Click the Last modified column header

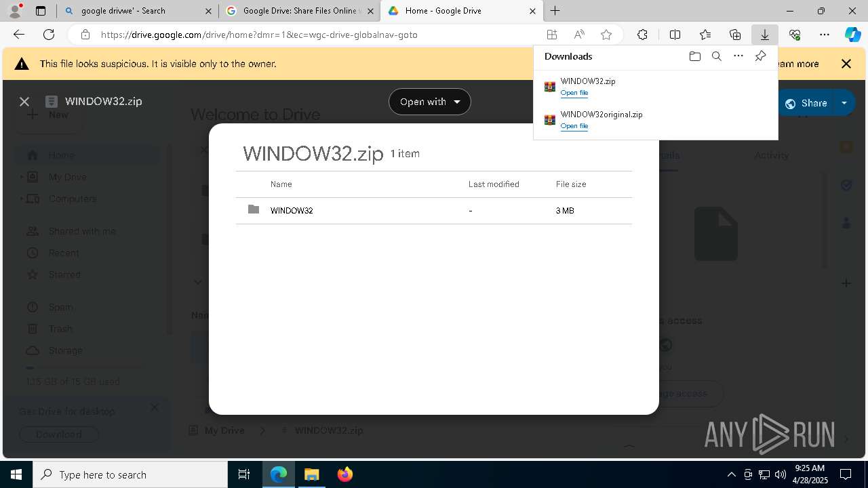click(x=494, y=184)
